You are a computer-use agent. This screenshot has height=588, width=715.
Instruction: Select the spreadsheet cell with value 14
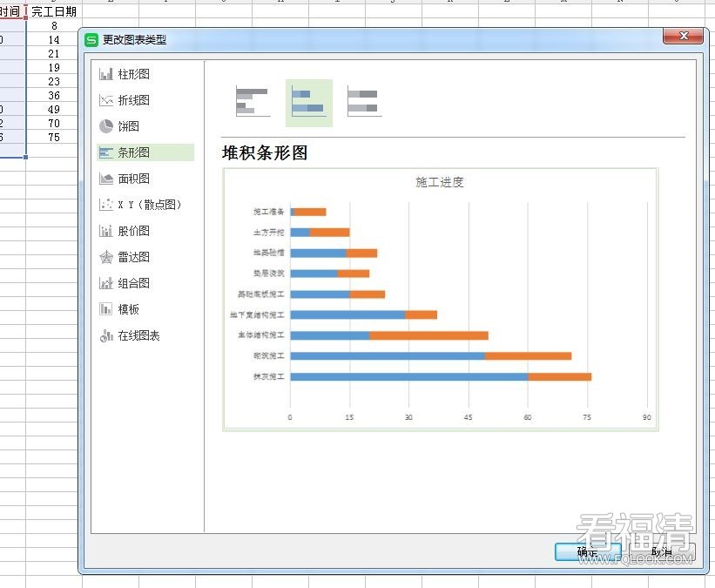tap(54, 40)
